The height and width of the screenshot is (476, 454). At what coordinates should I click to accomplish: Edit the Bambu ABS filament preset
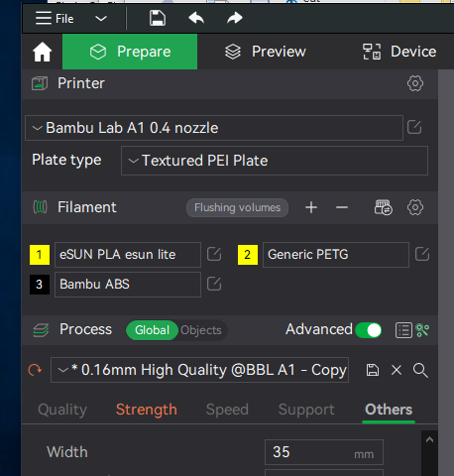pos(214,284)
